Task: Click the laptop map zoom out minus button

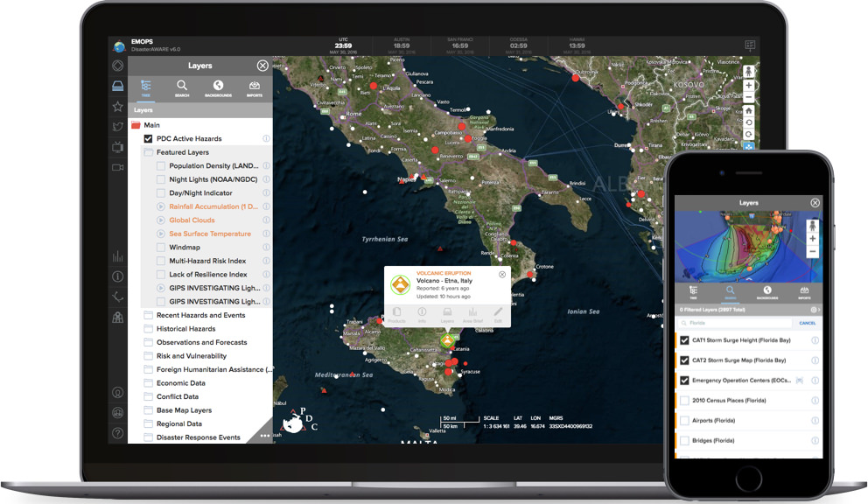Action: [748, 97]
